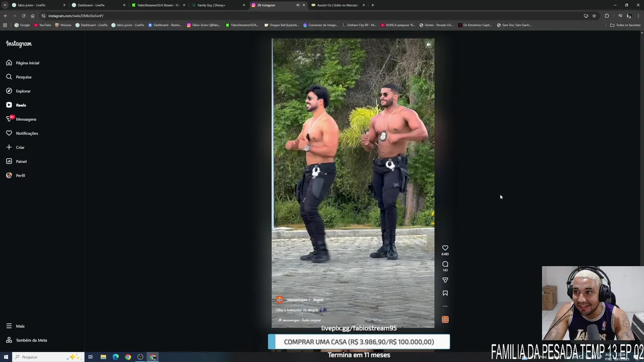644x362 pixels.
Task: Open File Explorer from the taskbar
Action: [103, 357]
